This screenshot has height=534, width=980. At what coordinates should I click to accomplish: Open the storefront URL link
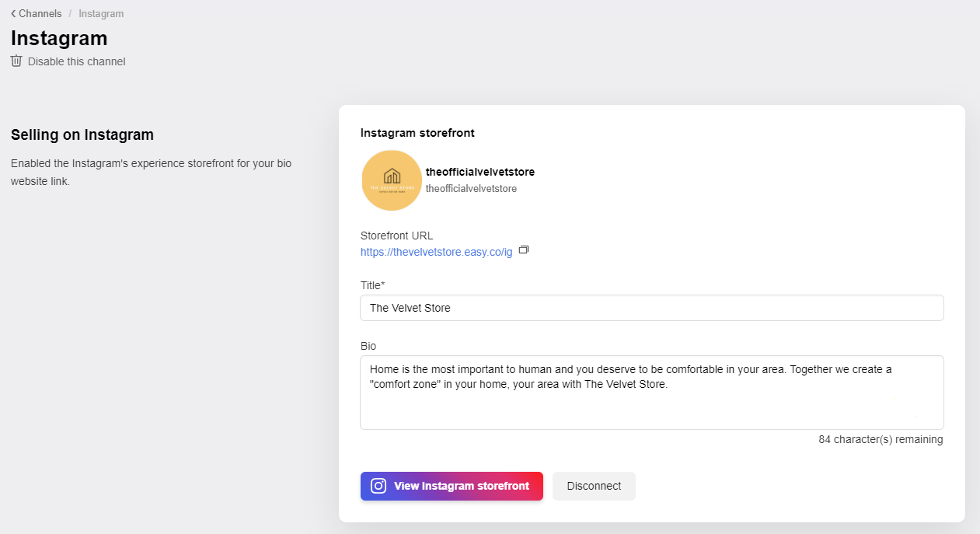[x=437, y=252]
